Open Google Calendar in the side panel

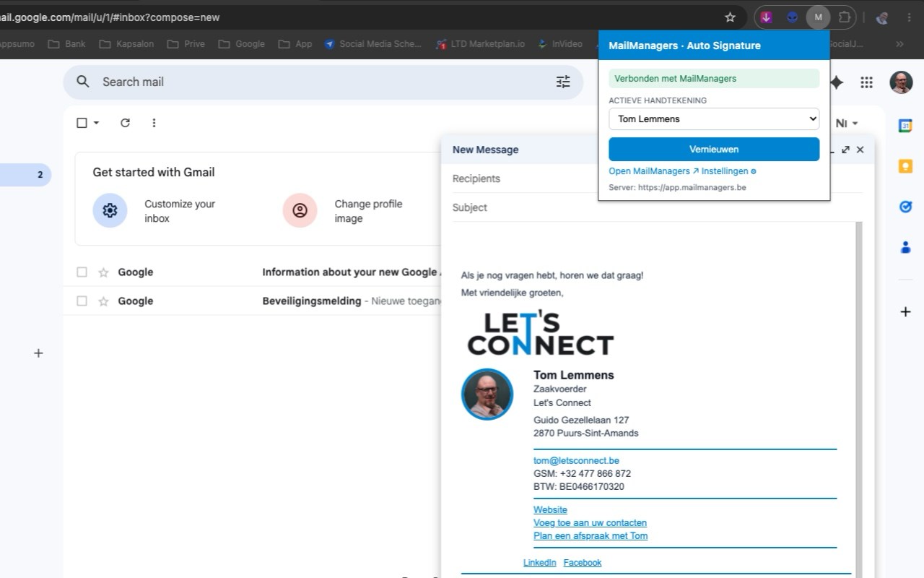[x=905, y=126]
